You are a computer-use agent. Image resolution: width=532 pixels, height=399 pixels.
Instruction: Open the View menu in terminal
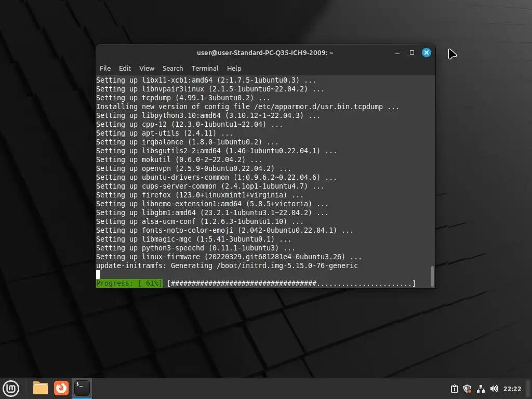147,68
